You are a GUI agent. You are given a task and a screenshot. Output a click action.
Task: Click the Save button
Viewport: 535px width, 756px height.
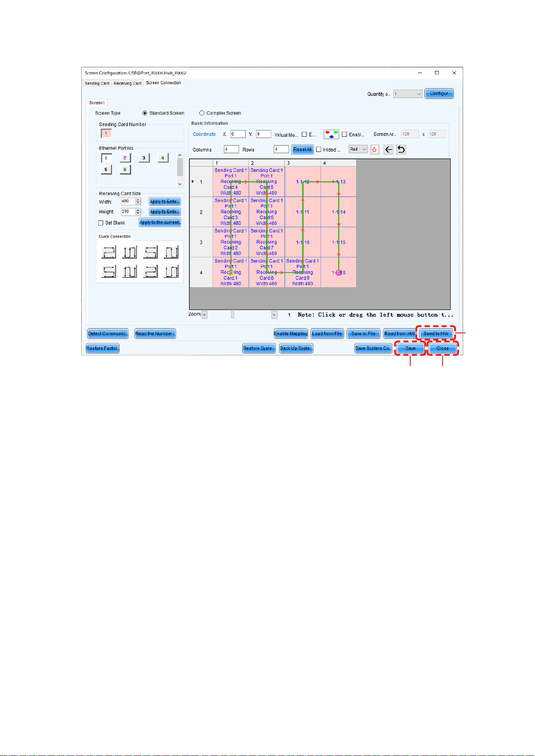[x=411, y=348]
